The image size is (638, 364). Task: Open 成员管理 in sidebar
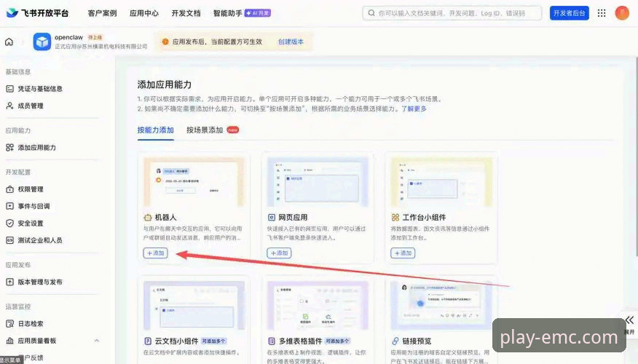pos(31,106)
